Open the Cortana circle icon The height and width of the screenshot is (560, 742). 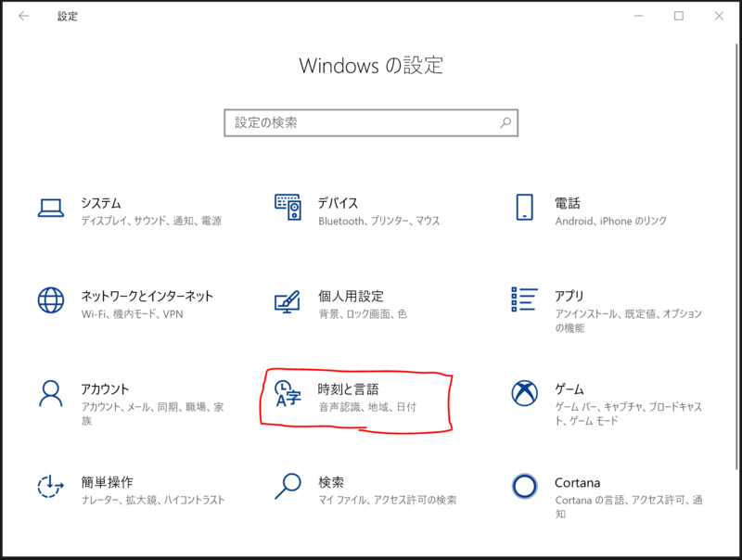(x=524, y=486)
